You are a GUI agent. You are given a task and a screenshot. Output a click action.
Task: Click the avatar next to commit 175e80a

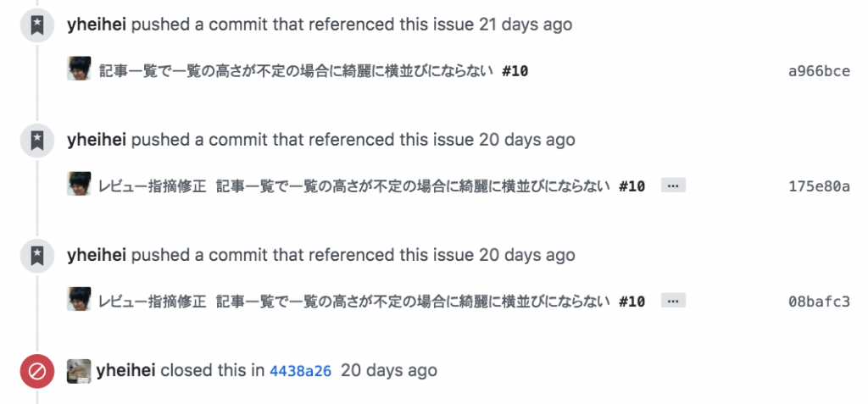point(79,184)
